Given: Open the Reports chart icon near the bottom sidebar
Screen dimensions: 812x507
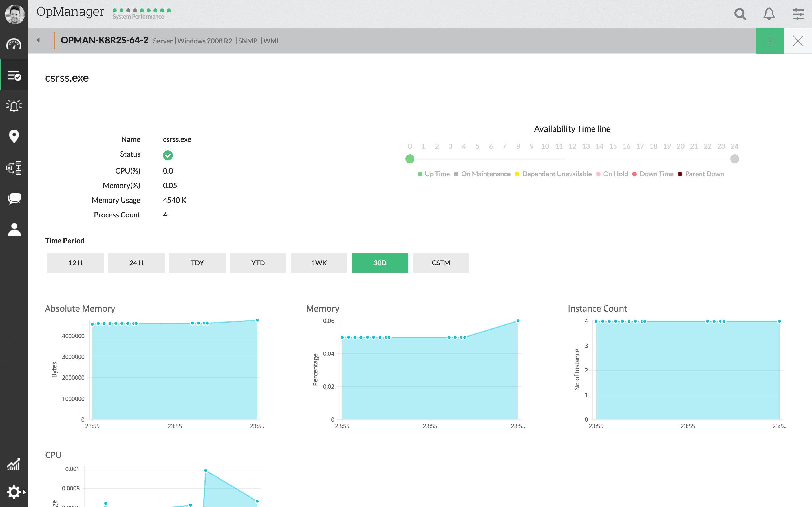Looking at the screenshot, I should [14, 464].
